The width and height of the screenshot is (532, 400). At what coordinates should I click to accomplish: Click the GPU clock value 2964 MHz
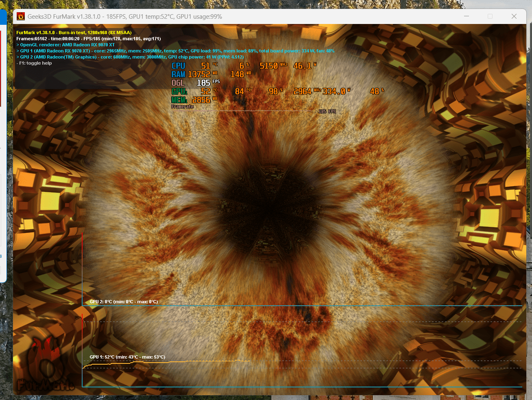click(x=307, y=91)
